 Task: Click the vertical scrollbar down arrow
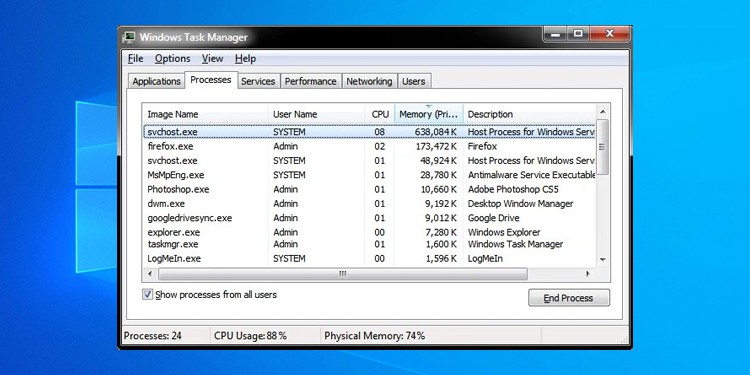pos(603,260)
